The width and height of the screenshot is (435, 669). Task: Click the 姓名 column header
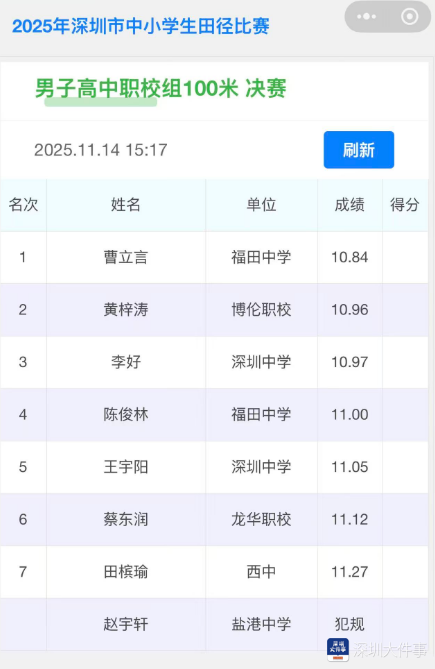126,205
